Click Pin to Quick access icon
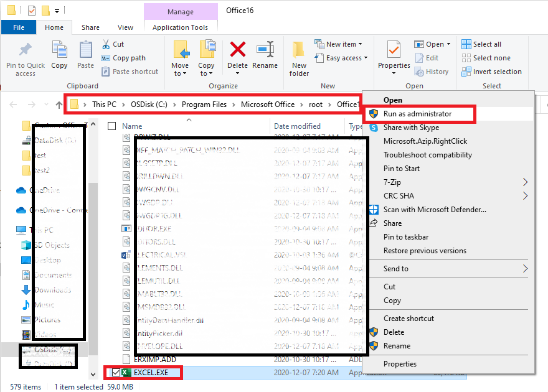Viewport: 548px width, 392px height. (x=25, y=50)
